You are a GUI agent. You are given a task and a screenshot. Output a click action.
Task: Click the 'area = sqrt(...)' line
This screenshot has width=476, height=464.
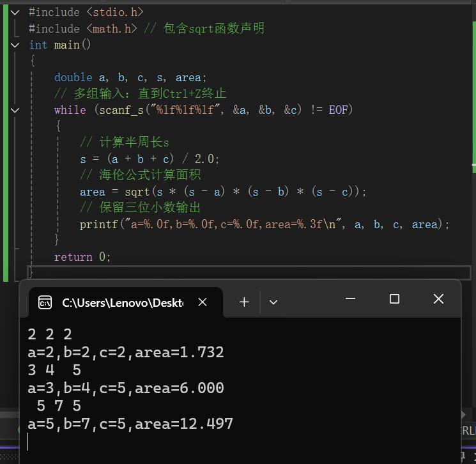click(x=223, y=192)
